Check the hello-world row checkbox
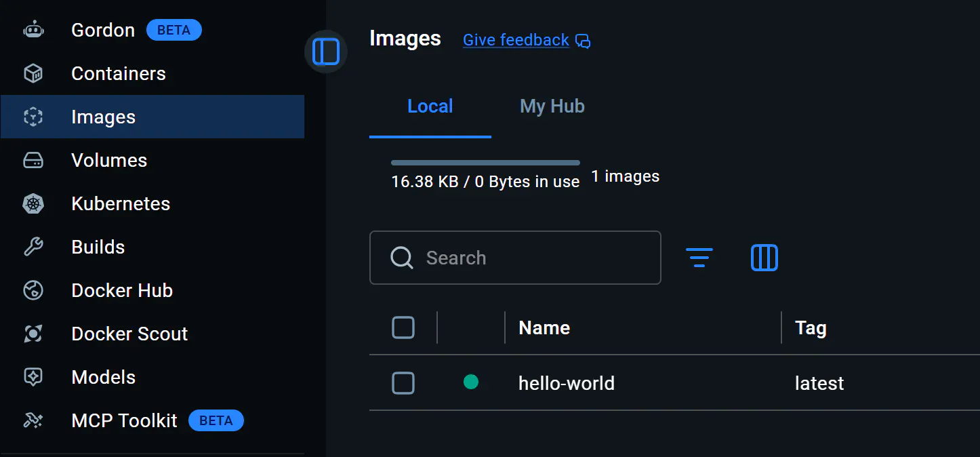Screen dimensions: 980x457 click(403, 384)
